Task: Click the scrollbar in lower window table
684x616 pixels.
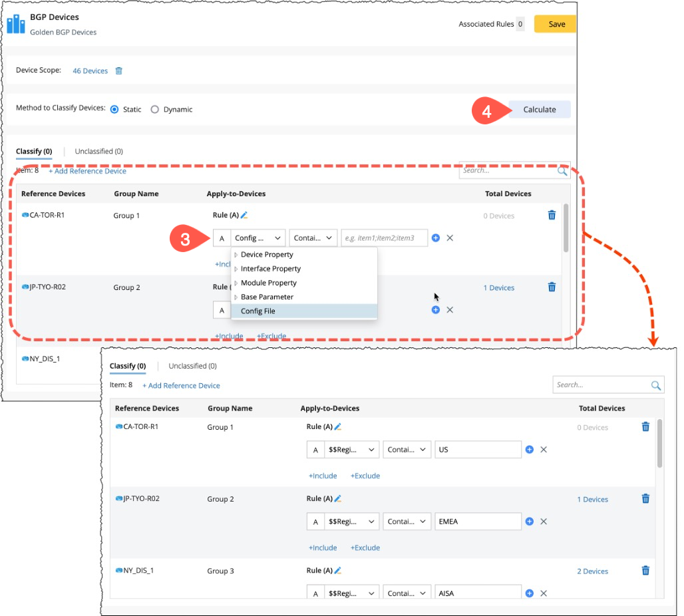Action: 659,443
